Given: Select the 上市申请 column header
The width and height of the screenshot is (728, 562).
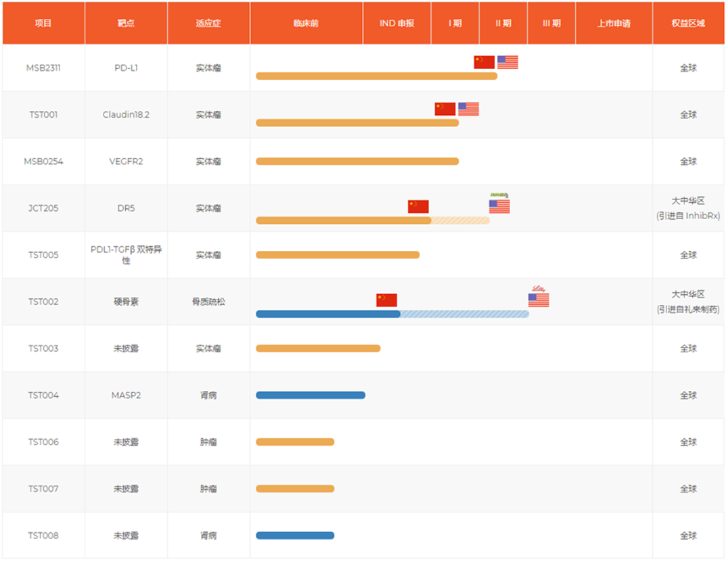Looking at the screenshot, I should click(614, 23).
